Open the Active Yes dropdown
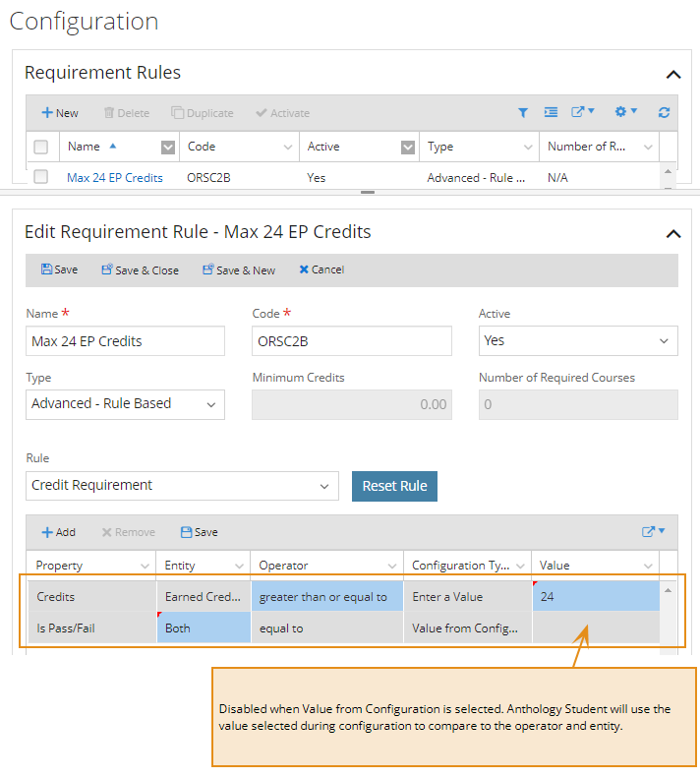 578,341
